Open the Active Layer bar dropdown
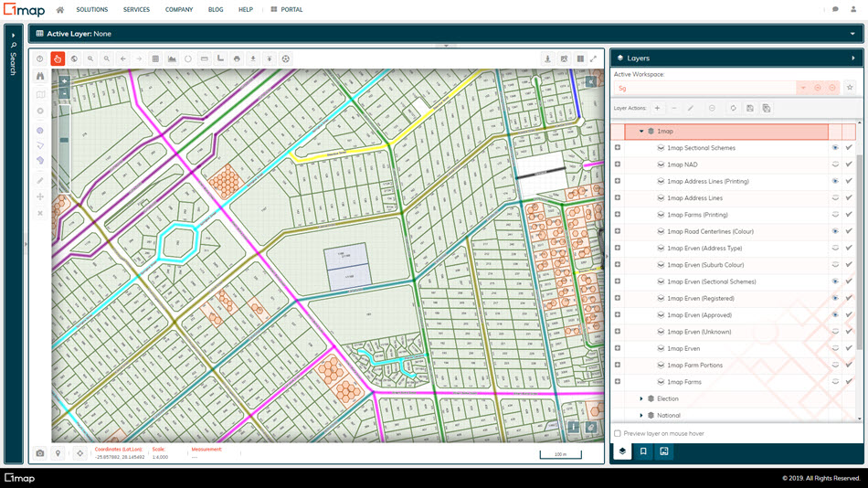Screen dimensions: 868x488 pos(852,34)
